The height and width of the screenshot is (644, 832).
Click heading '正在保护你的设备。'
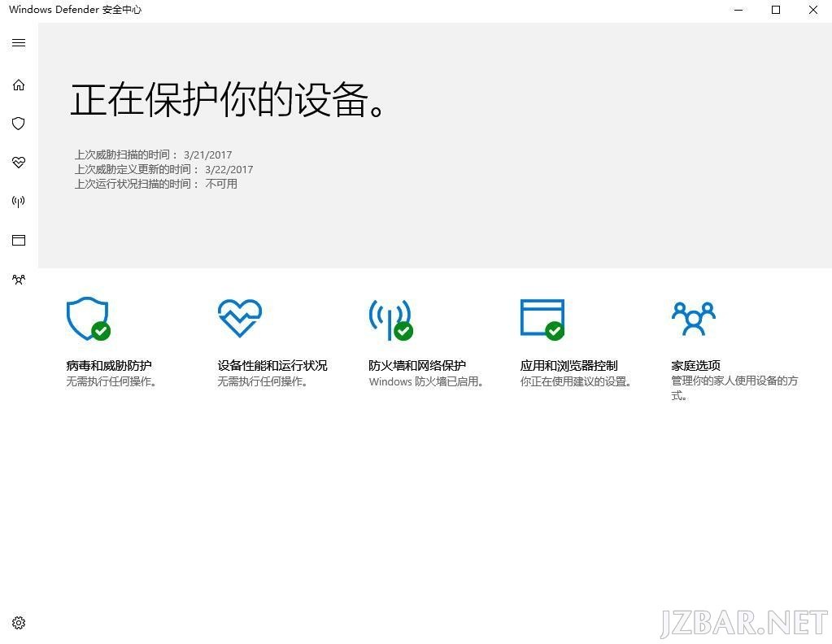pyautogui.click(x=227, y=100)
